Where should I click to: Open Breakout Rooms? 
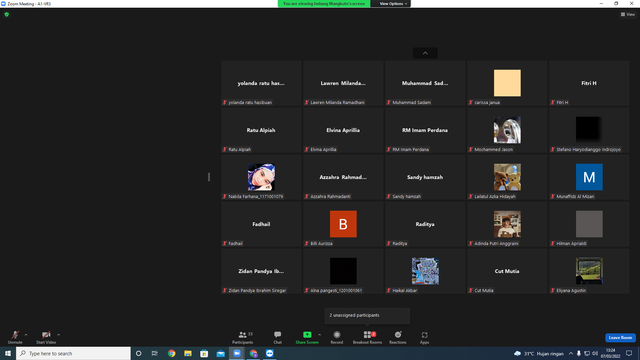pos(367,337)
